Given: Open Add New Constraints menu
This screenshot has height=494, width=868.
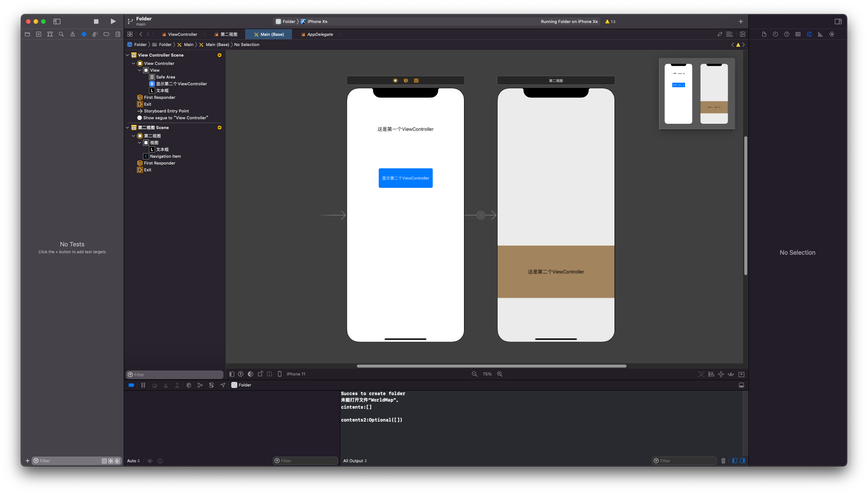Looking at the screenshot, I should pos(721,374).
